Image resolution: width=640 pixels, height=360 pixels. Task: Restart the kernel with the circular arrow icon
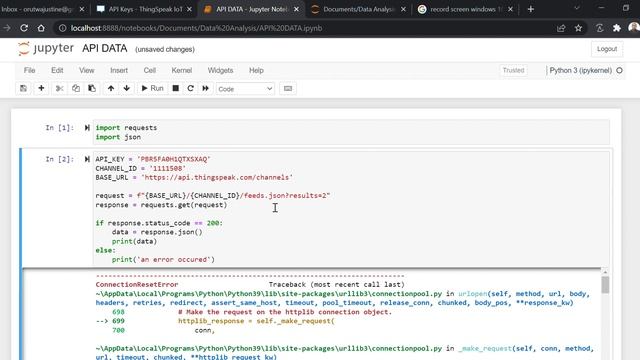click(x=190, y=89)
